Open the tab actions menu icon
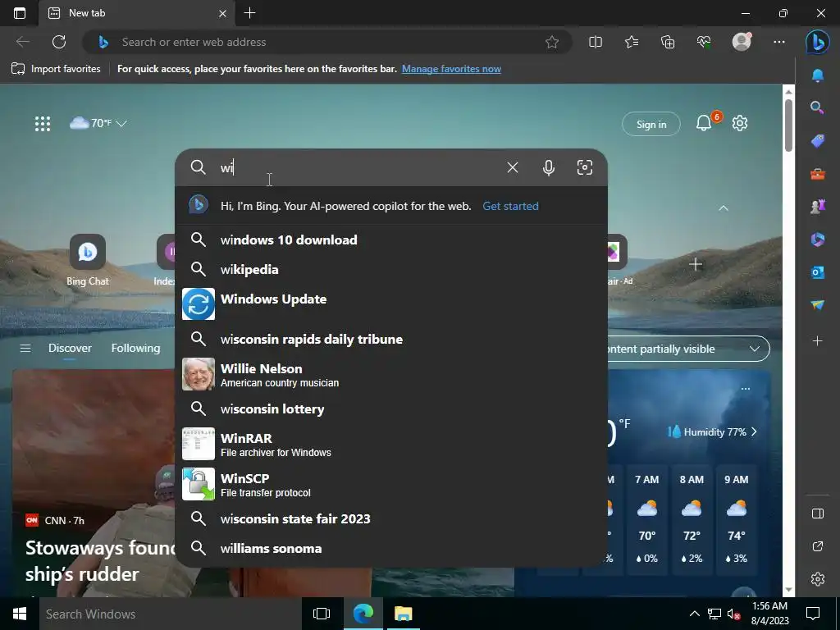Screen dimensions: 840x630 point(20,13)
